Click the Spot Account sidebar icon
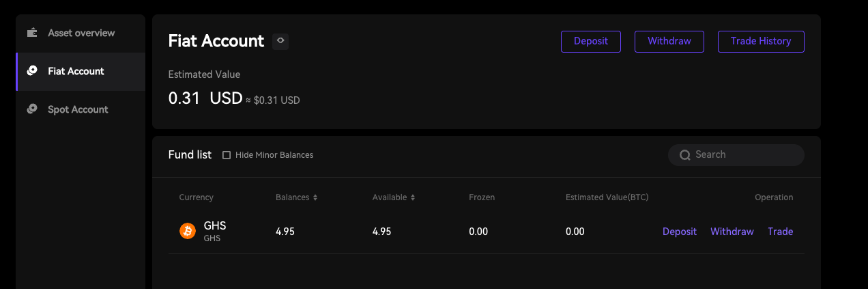Screen dimensions: 868x289 point(31,109)
